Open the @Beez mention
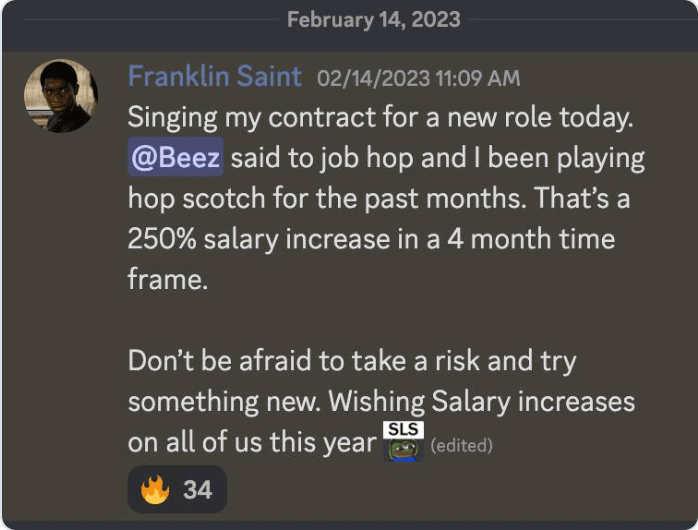The image size is (698, 530). tap(175, 158)
